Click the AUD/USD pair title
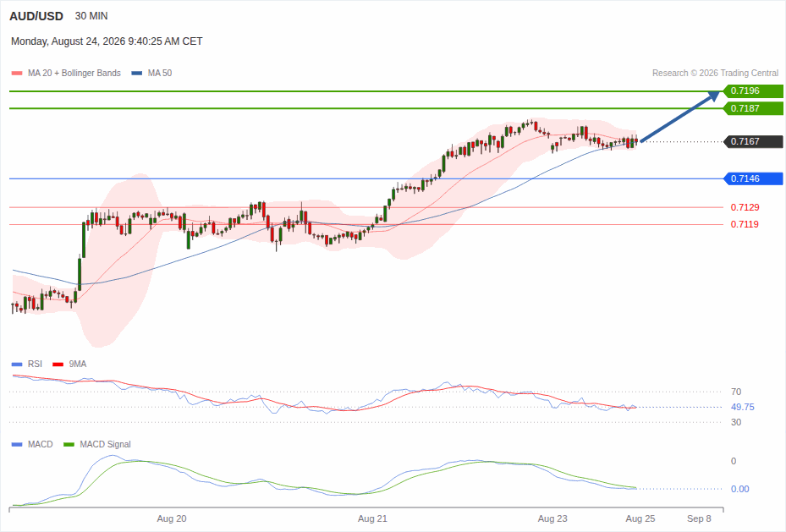Image resolution: width=786 pixels, height=532 pixels. [36, 16]
